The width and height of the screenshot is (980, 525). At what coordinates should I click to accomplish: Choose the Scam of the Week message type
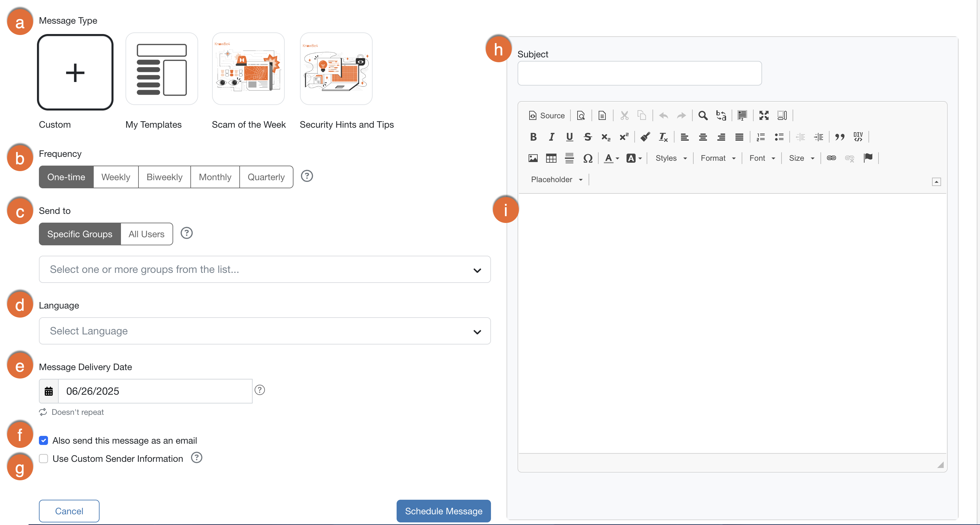pos(248,69)
